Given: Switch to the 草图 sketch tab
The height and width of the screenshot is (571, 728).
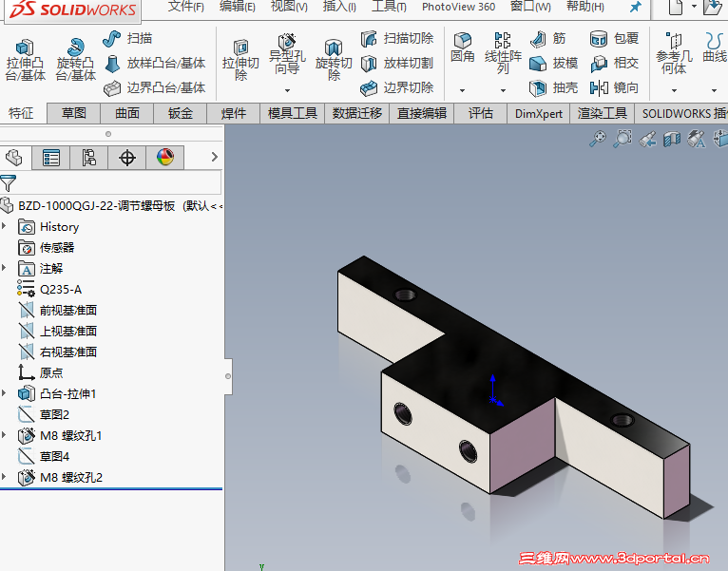Looking at the screenshot, I should click(x=74, y=113).
